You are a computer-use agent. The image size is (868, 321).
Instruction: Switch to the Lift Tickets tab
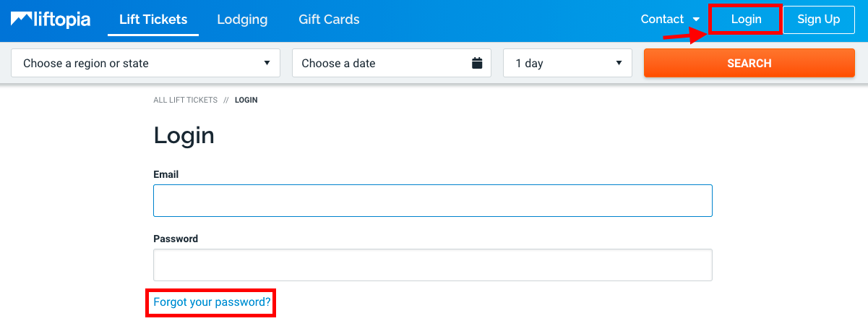pos(153,20)
